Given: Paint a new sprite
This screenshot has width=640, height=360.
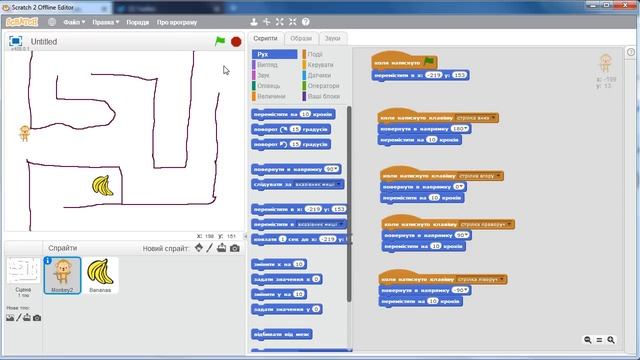Looking at the screenshot, I should 209,248.
